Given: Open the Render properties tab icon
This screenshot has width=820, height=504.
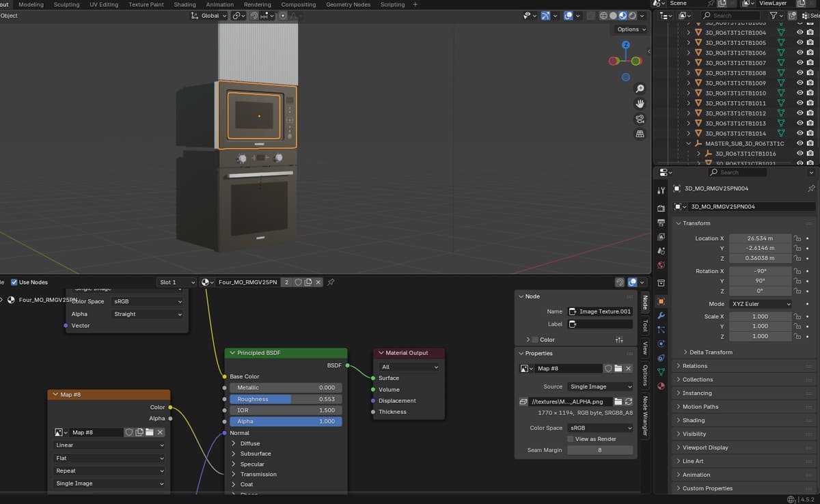Looking at the screenshot, I should [661, 208].
